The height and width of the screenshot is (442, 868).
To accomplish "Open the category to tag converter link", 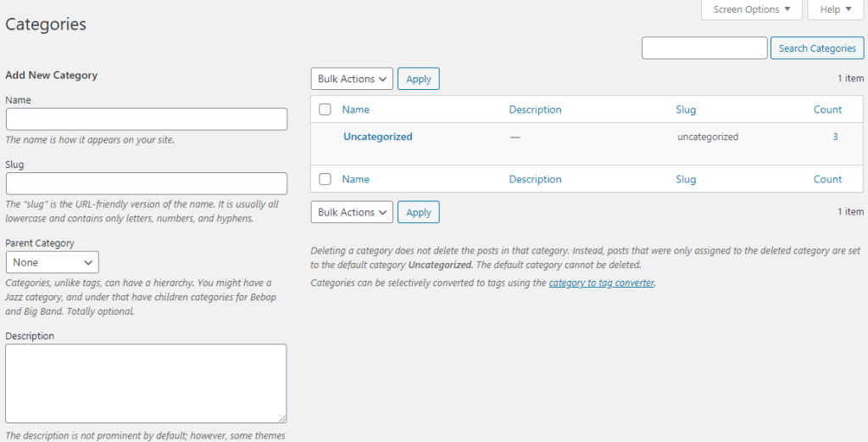I will click(x=601, y=283).
